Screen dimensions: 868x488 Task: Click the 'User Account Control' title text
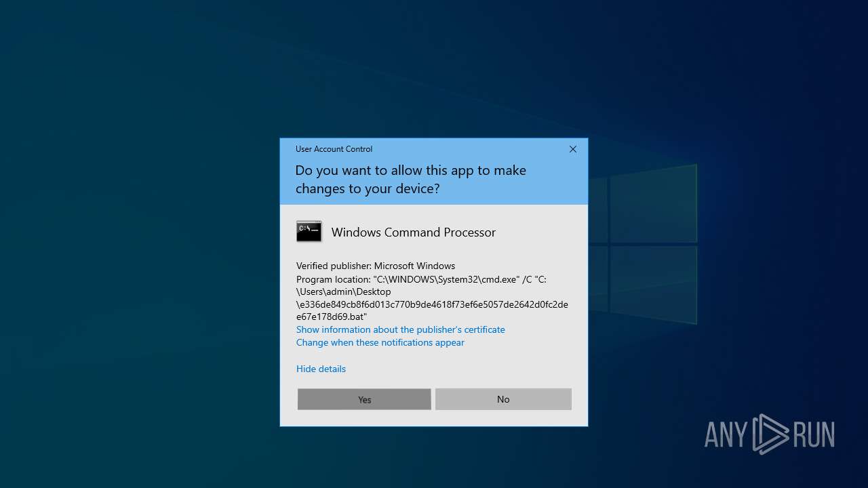point(334,149)
